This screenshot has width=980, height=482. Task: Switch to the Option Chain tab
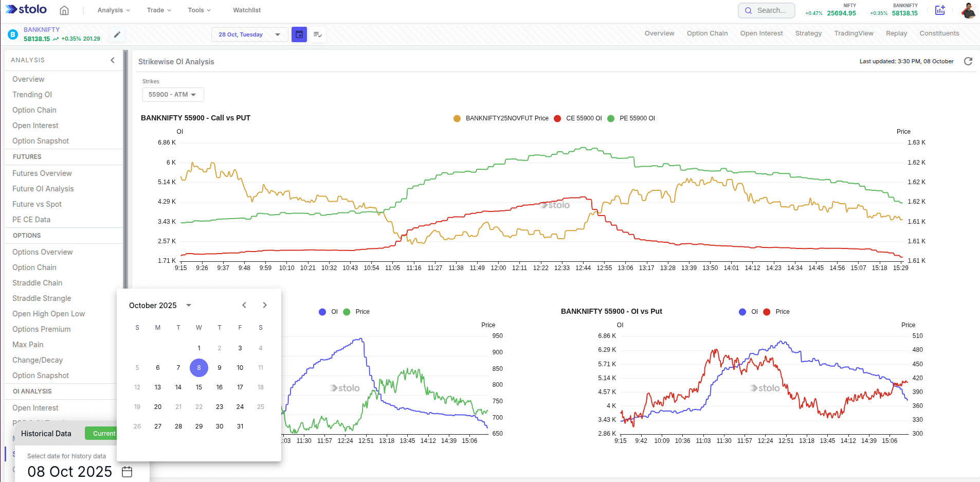tap(707, 33)
